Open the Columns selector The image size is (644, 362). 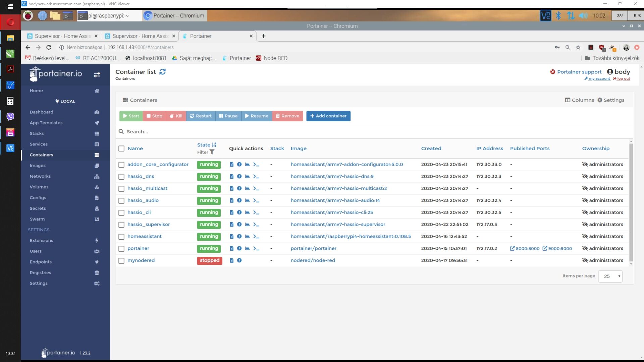pos(579,100)
